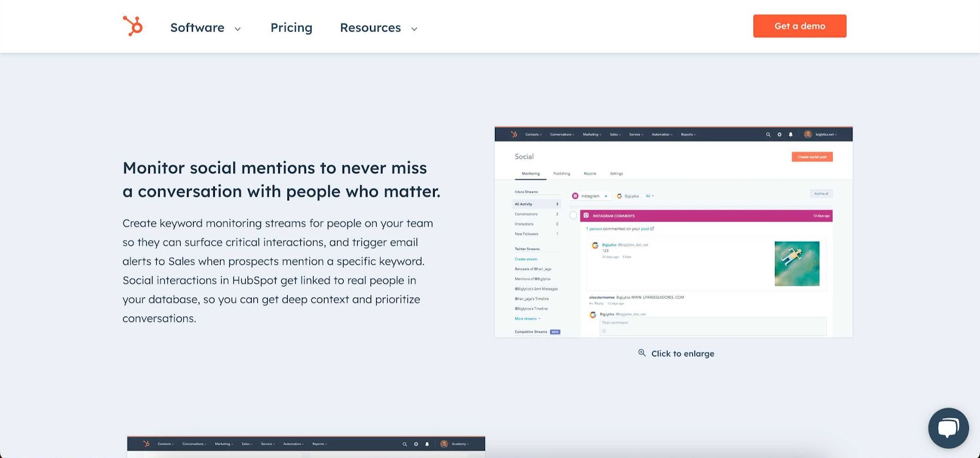Click the Get a demo button
This screenshot has width=980, height=458.
tap(800, 26)
